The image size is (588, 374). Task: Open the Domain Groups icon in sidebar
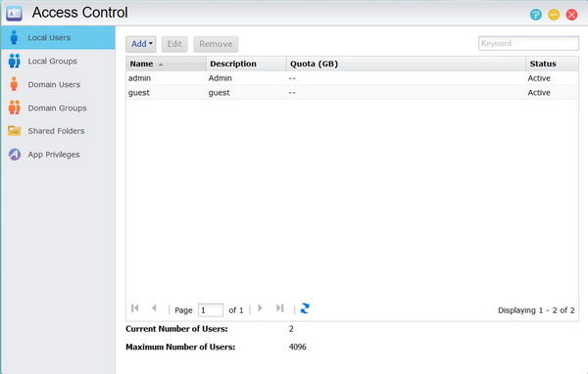pos(15,108)
